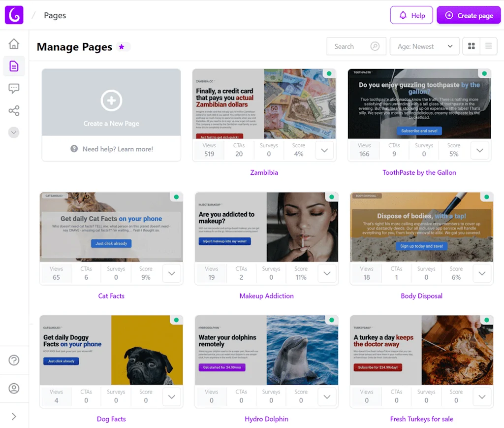This screenshot has width=504, height=428.
Task: Click the Dog Facts pug thumbnail
Action: tap(111, 350)
